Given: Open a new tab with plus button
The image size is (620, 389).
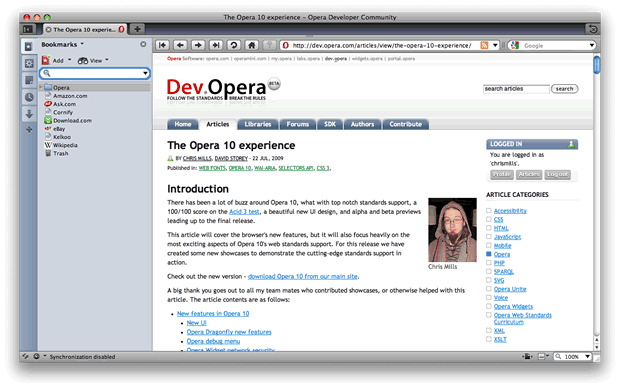Looking at the screenshot, I should coord(137,29).
